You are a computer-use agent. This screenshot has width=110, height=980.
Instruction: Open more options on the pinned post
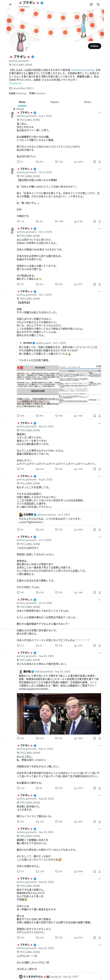point(99,113)
